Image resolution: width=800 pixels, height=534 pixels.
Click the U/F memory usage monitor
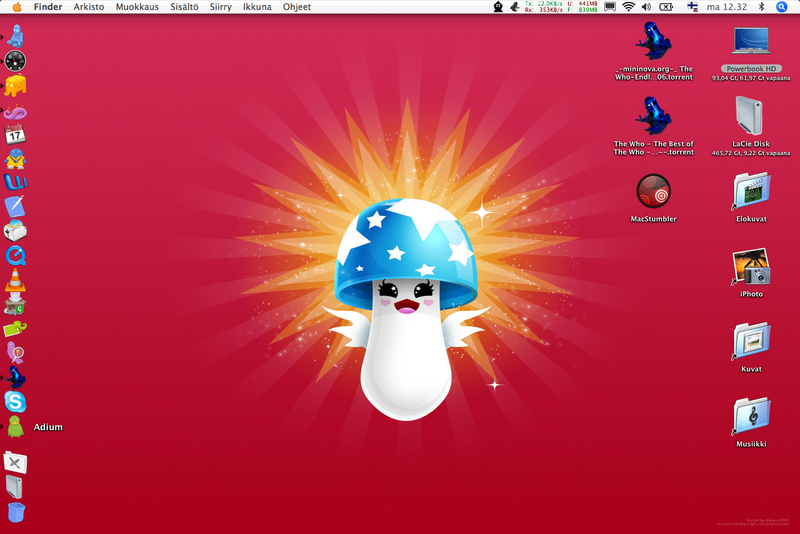click(x=582, y=7)
